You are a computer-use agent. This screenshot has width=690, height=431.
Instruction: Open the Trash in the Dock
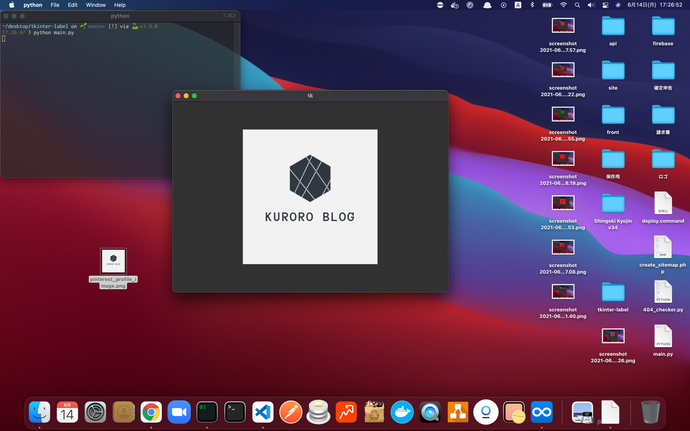tap(650, 413)
